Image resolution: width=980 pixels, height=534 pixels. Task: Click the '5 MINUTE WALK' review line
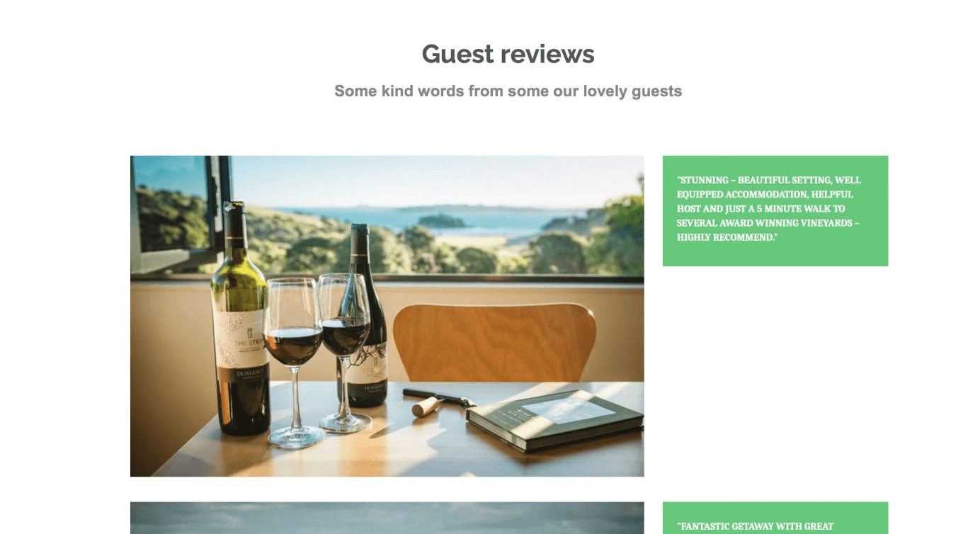click(x=761, y=209)
